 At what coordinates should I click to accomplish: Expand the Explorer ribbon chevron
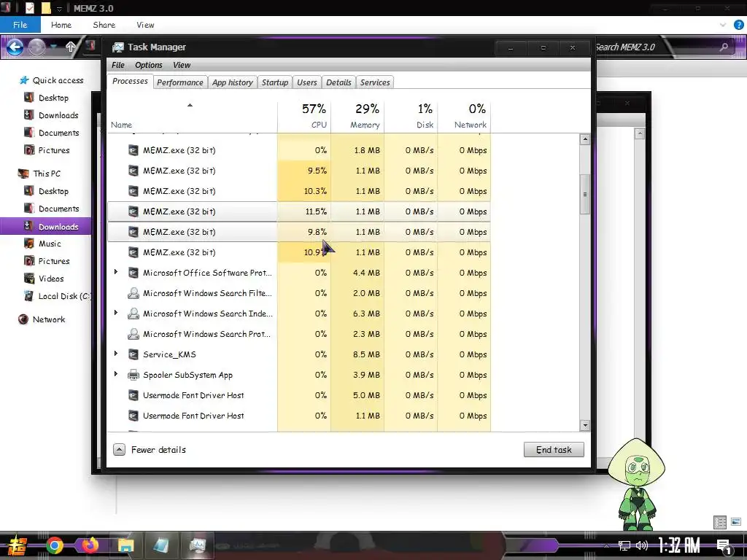[x=723, y=25]
